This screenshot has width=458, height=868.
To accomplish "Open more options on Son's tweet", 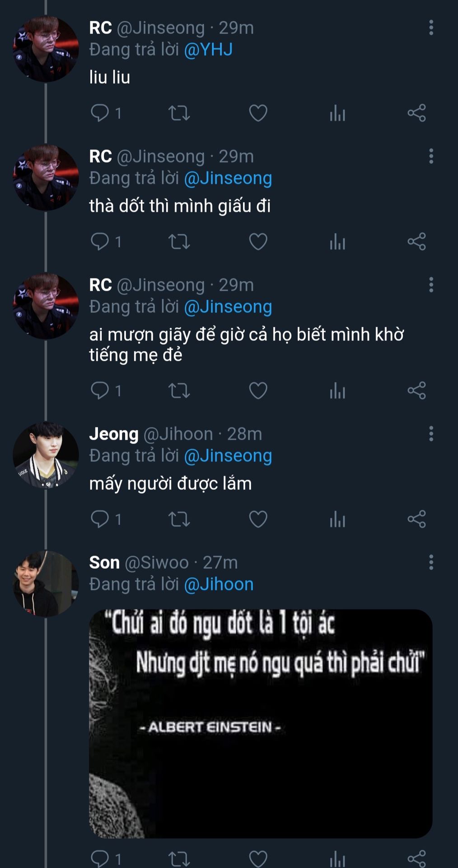I will tap(431, 562).
